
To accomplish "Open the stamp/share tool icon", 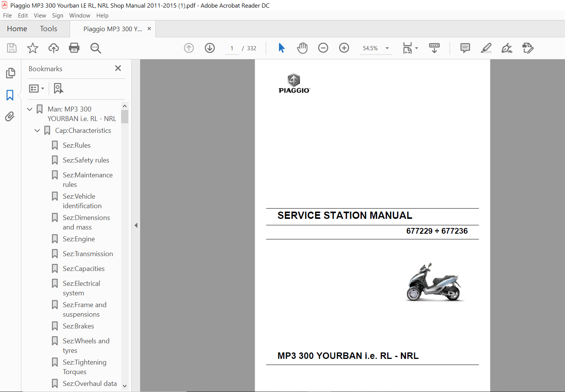I will 528,48.
